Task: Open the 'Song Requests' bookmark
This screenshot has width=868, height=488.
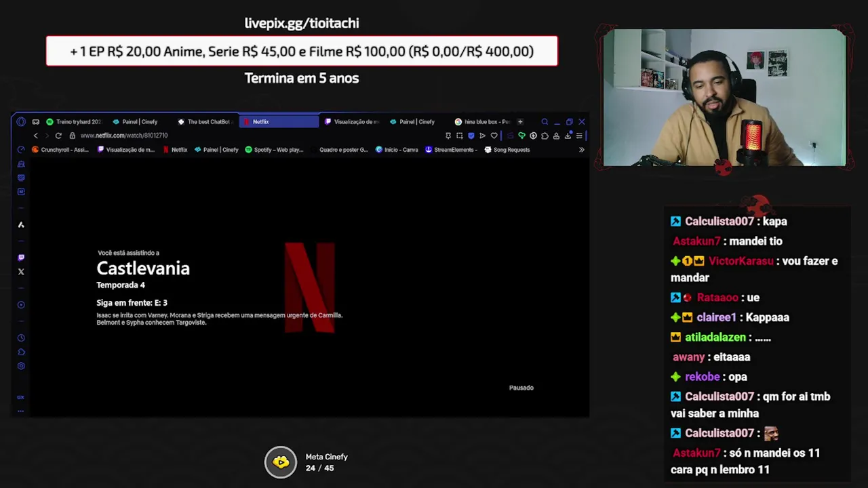Action: (x=507, y=150)
